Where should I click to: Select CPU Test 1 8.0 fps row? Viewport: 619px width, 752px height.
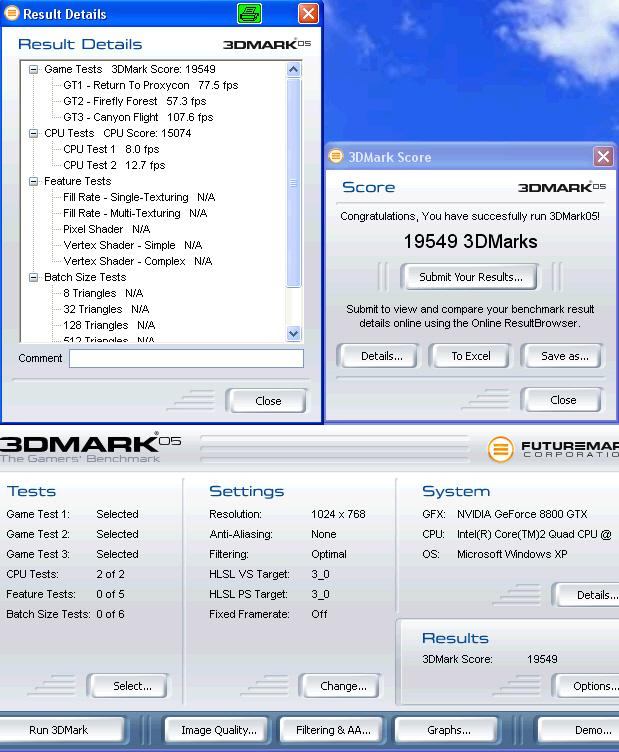(x=111, y=149)
